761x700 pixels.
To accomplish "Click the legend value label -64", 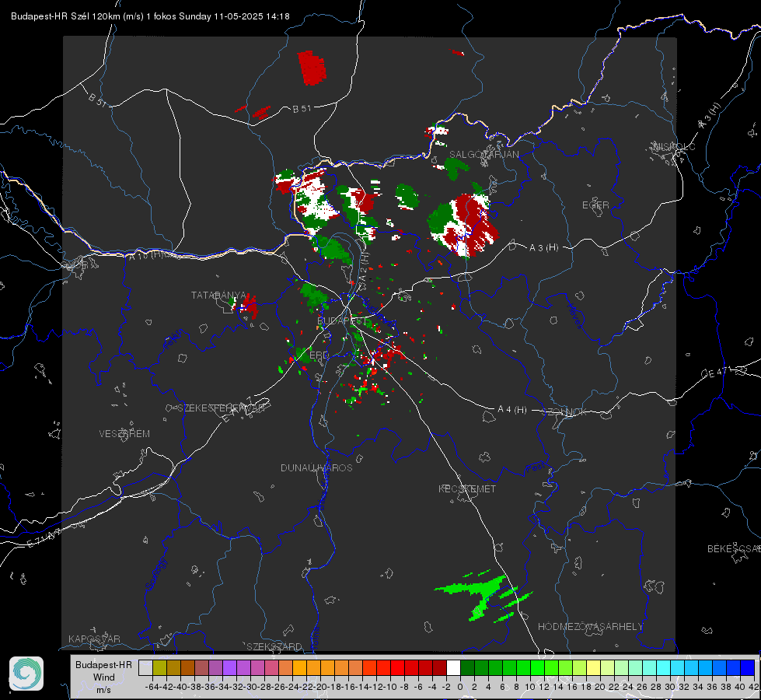I will click(152, 687).
